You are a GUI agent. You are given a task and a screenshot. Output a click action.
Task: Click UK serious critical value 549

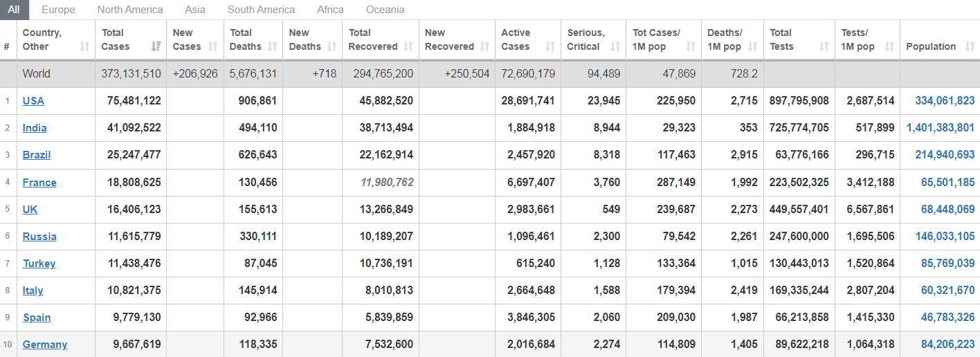click(611, 210)
